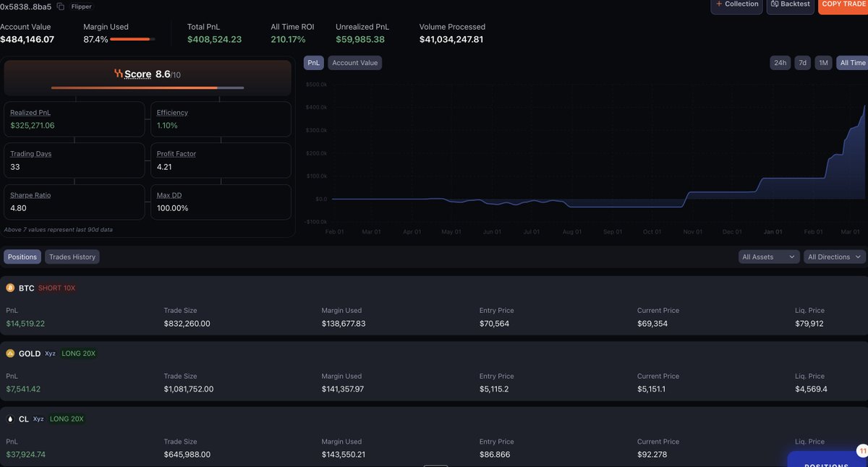
Task: Click the Sharpe Ratio stat card
Action: coord(74,201)
